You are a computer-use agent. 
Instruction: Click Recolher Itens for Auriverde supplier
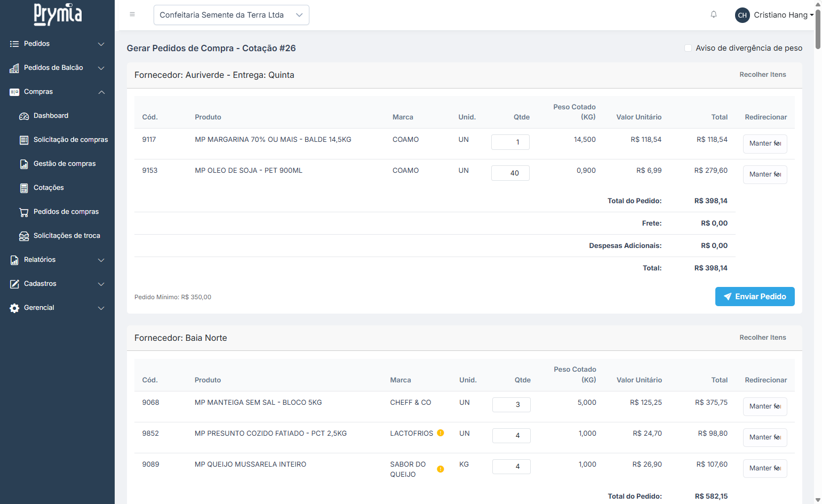tap(762, 75)
